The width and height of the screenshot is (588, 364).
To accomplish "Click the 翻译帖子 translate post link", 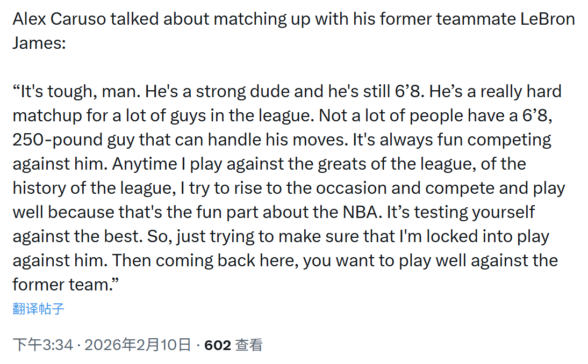I will pos(38,309).
